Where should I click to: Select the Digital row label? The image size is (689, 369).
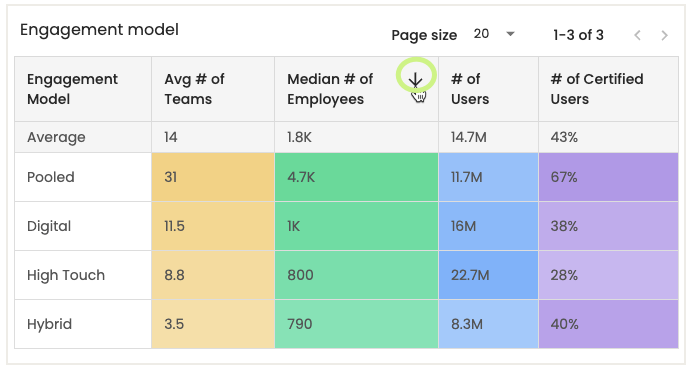(x=49, y=226)
